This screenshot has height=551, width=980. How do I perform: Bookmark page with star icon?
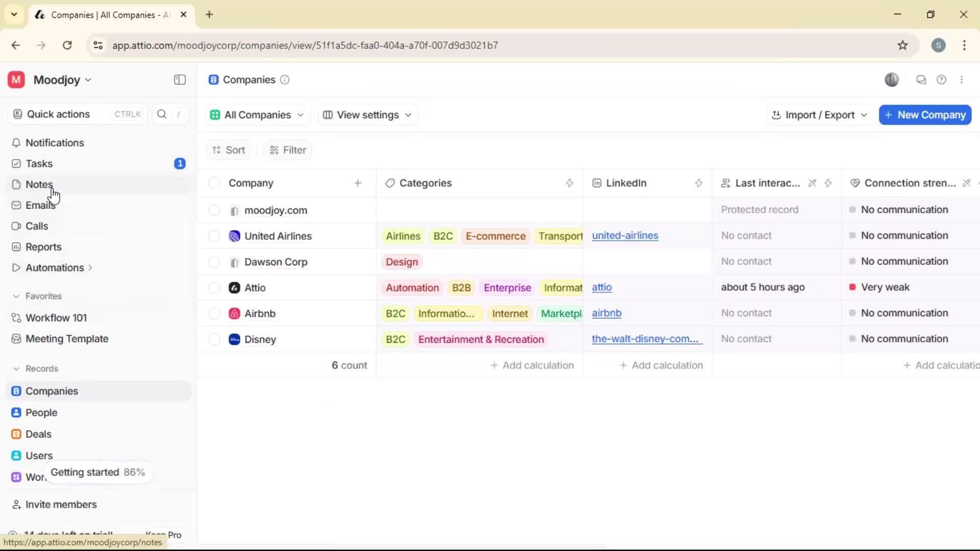(x=902, y=45)
